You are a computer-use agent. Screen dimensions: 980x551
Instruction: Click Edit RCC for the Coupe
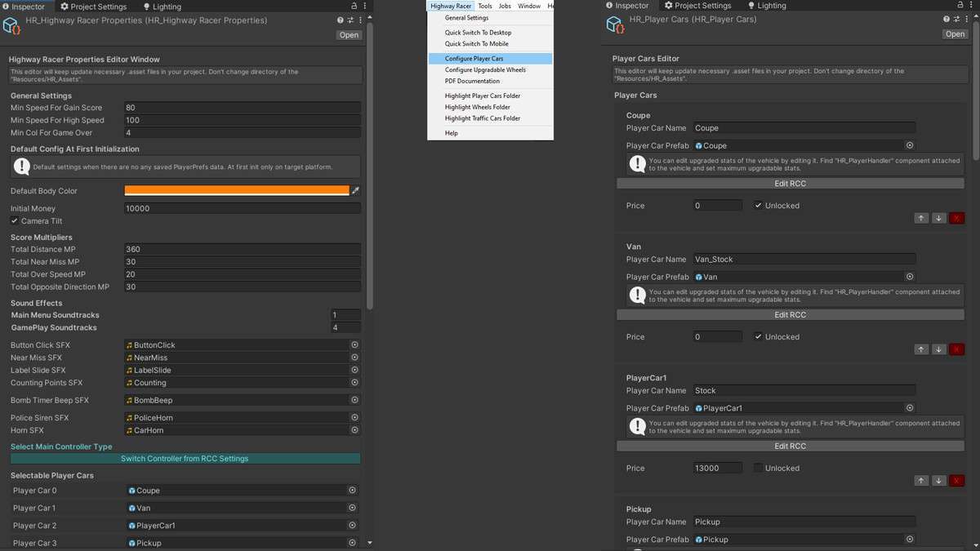tap(790, 184)
